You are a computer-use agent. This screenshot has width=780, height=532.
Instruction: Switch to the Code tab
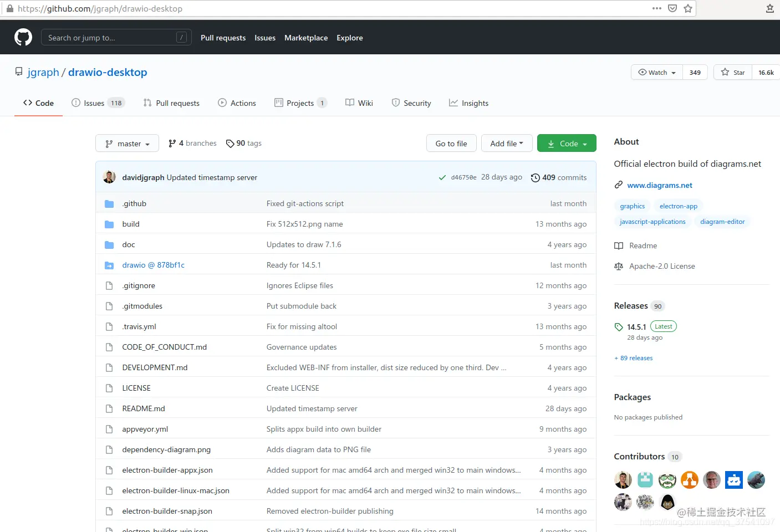coord(38,103)
